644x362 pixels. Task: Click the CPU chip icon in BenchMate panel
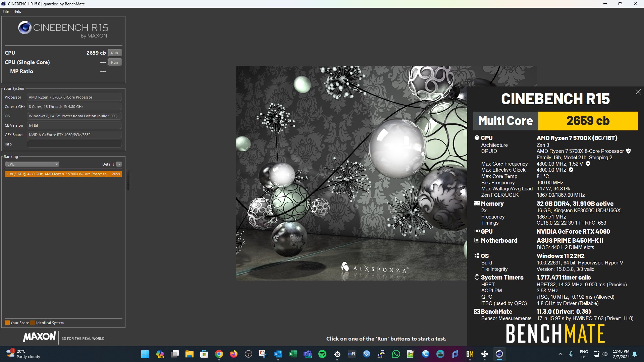[477, 138]
